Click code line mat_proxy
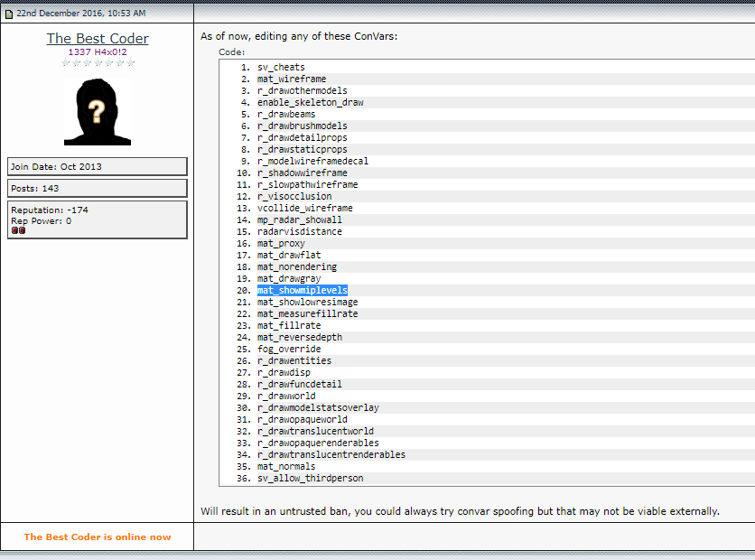 [281, 244]
